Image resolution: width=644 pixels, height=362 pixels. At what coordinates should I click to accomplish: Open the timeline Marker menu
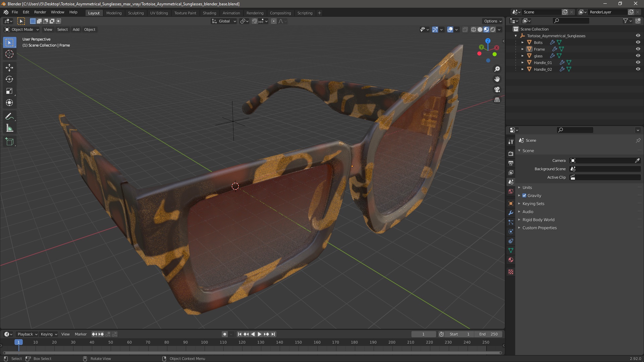[80, 334]
